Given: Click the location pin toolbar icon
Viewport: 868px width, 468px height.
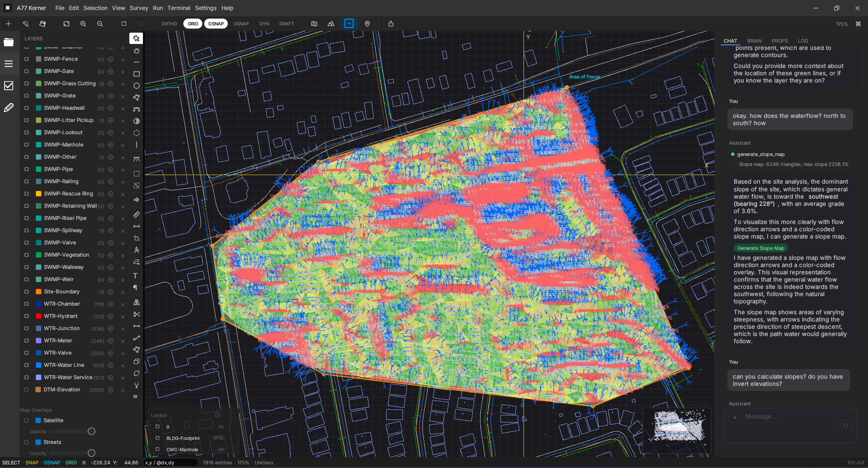Looking at the screenshot, I should 367,24.
